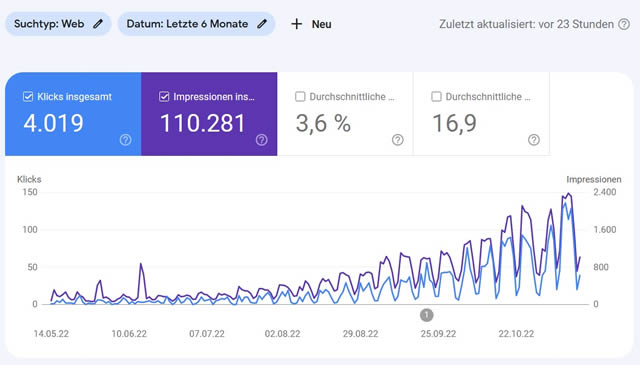Click the 22.10.22 date axis label
The height and width of the screenshot is (365, 640).
516,334
